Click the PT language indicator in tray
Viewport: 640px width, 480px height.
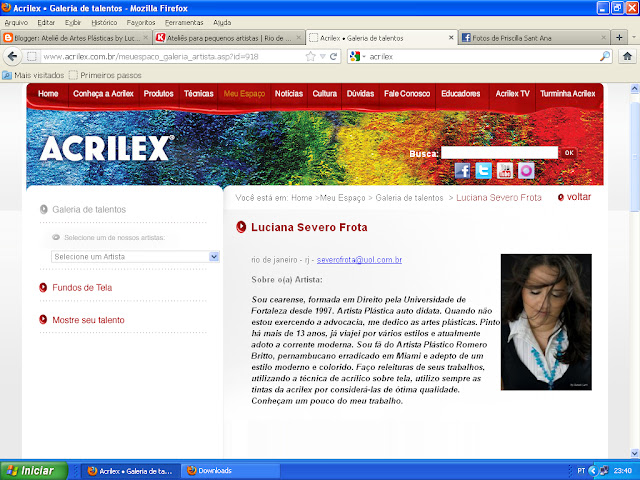click(x=581, y=471)
